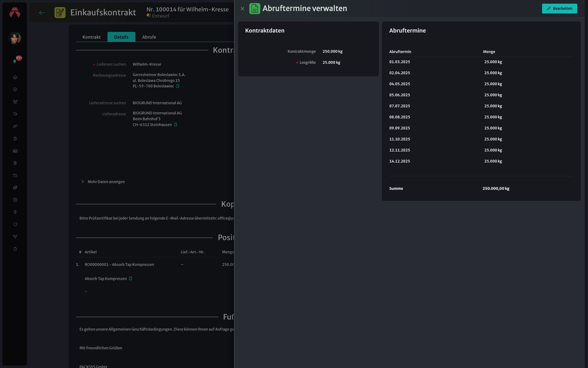Screen dimensions: 588x368
Task: Click the Entwurf status indicator
Action: click(x=158, y=16)
